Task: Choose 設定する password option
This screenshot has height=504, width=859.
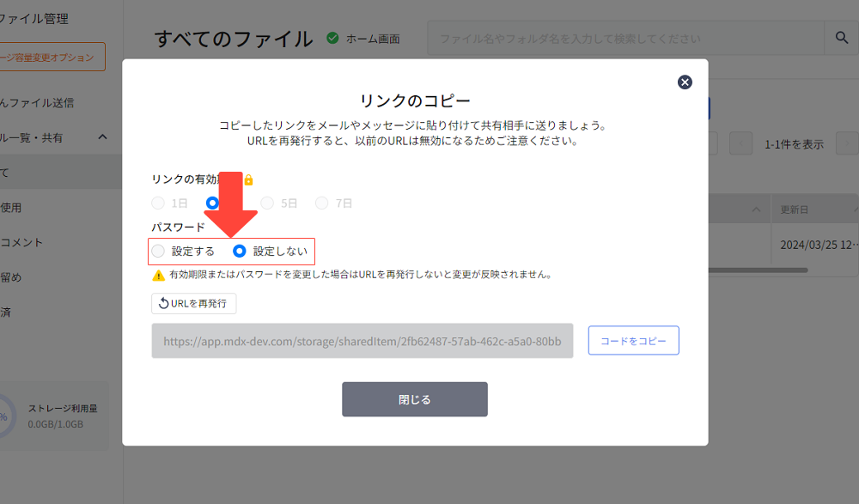Action: point(158,251)
